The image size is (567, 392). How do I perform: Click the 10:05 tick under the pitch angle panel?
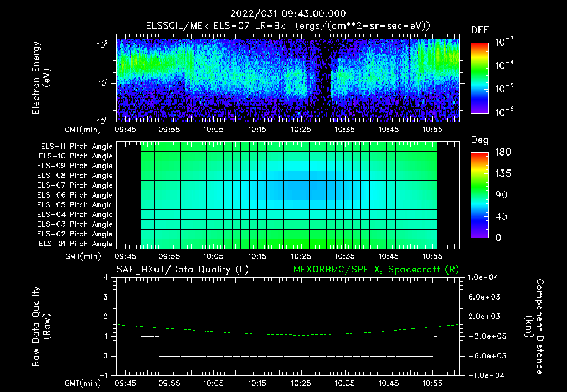pyautogui.click(x=213, y=256)
